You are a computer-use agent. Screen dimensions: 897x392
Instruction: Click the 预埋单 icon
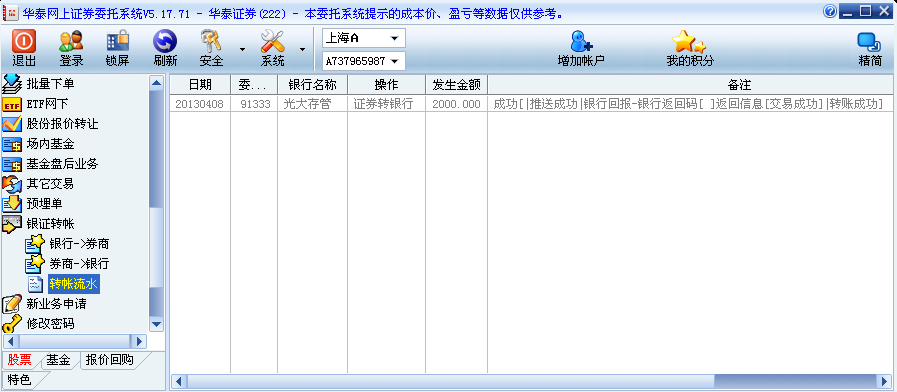12,204
